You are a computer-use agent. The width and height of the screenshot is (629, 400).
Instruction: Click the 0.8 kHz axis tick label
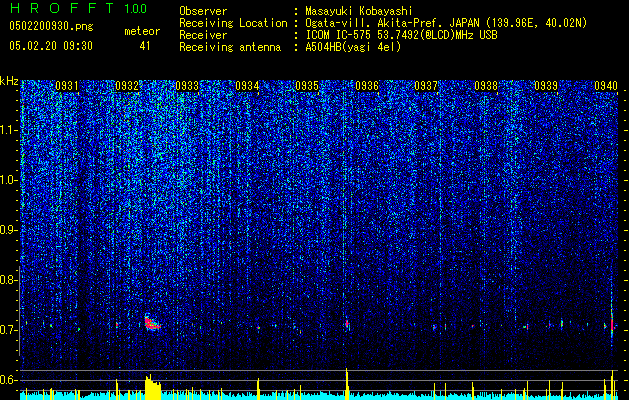pos(9,280)
